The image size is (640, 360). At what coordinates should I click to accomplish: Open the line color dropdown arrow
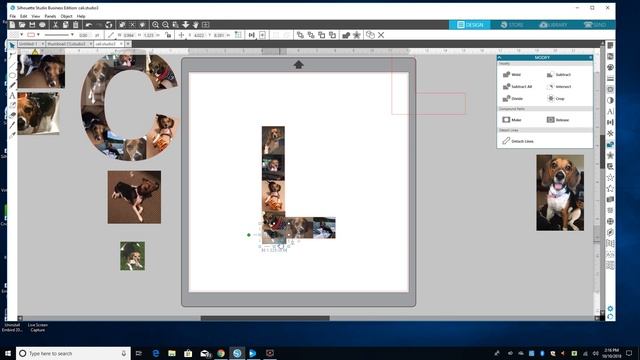point(38,35)
